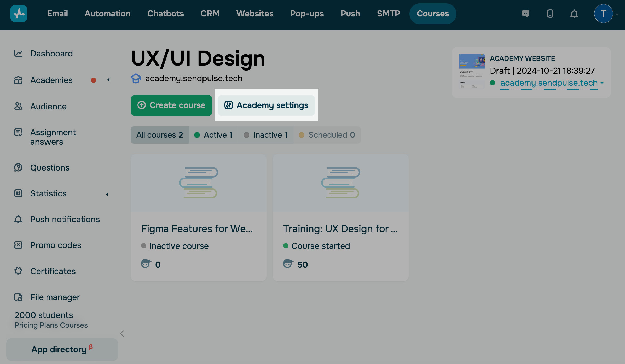
Task: Show the Scheduled courses filter
Action: coord(327,135)
